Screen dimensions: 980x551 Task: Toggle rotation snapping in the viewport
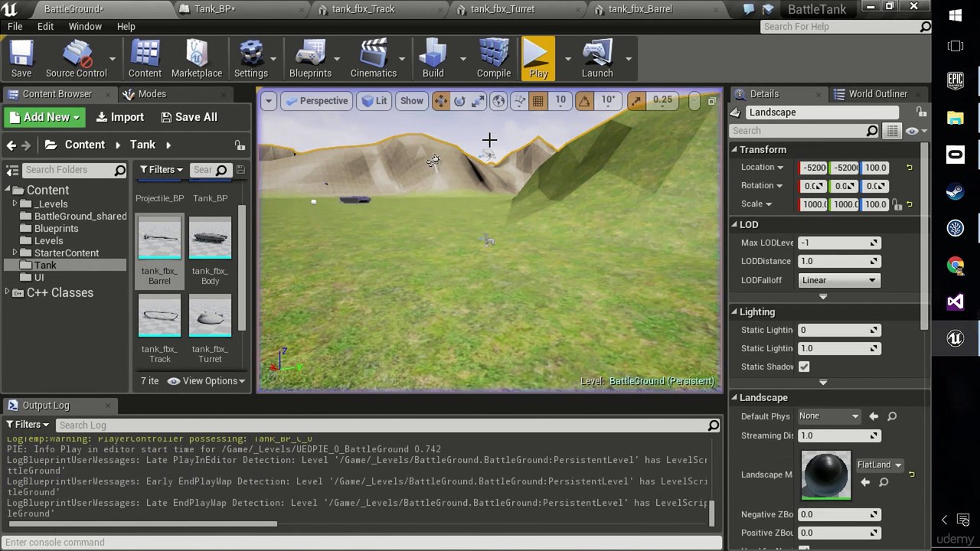coord(584,101)
